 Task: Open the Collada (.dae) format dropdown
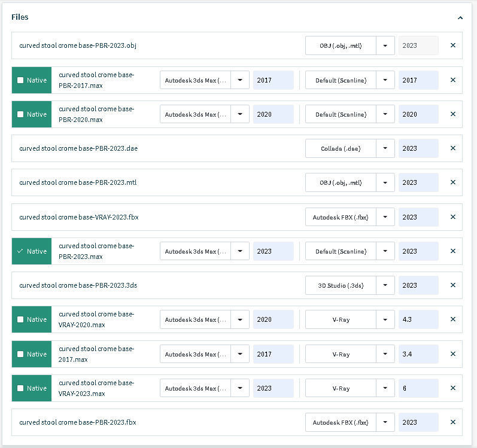point(385,148)
